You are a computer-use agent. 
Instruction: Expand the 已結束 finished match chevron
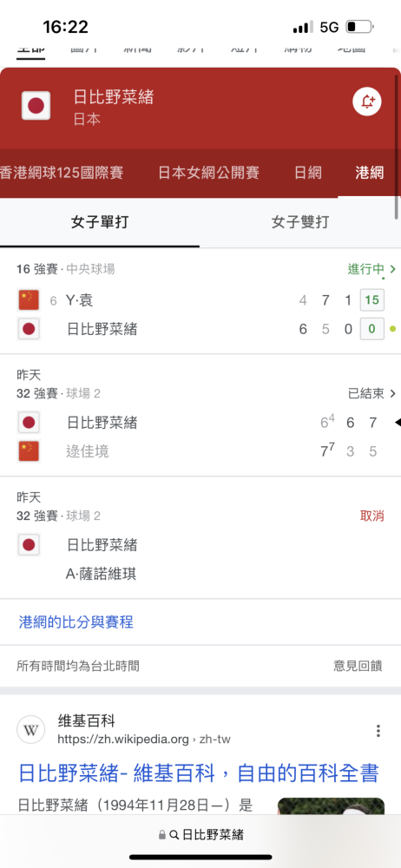392,393
